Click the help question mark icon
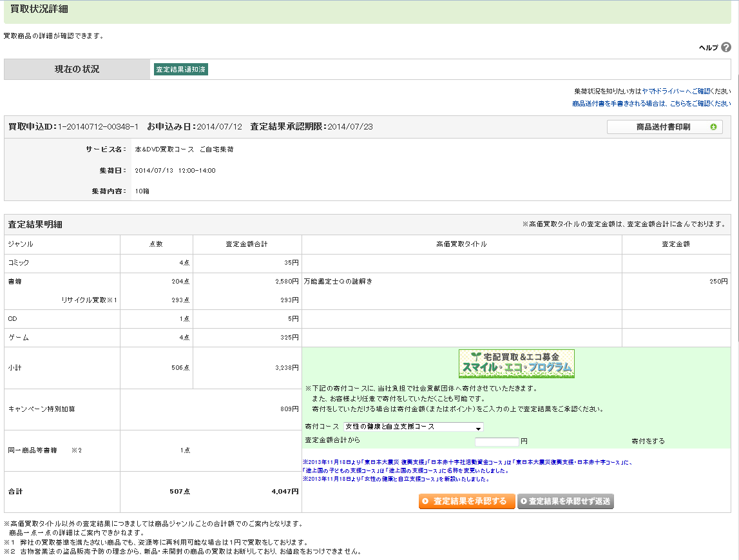 726,47
